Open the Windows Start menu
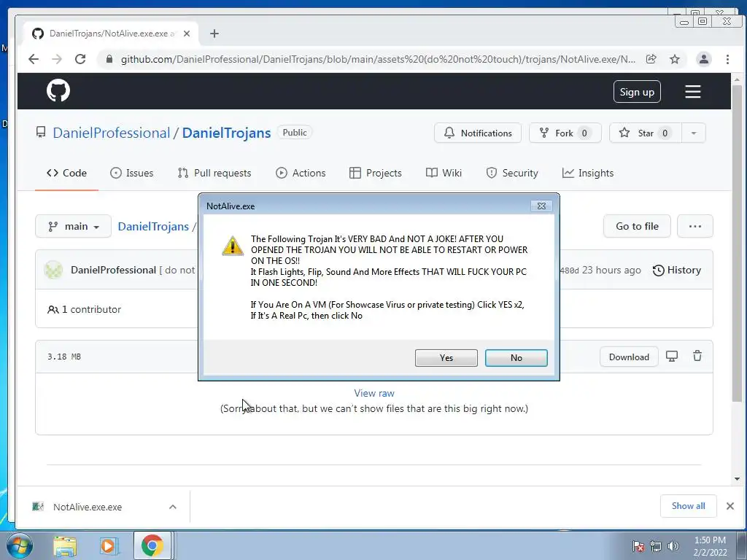Image resolution: width=747 pixels, height=560 pixels. (x=19, y=545)
